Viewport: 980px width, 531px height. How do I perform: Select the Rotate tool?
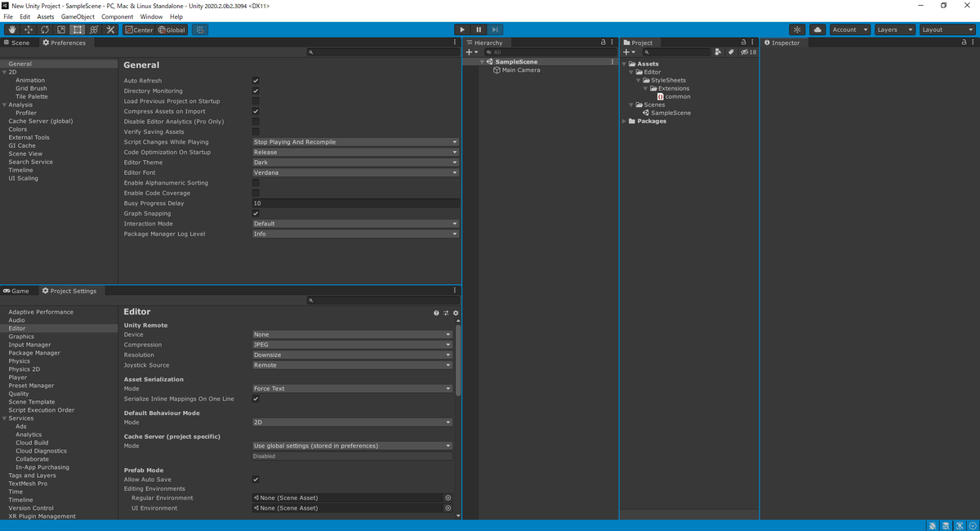pyautogui.click(x=45, y=29)
